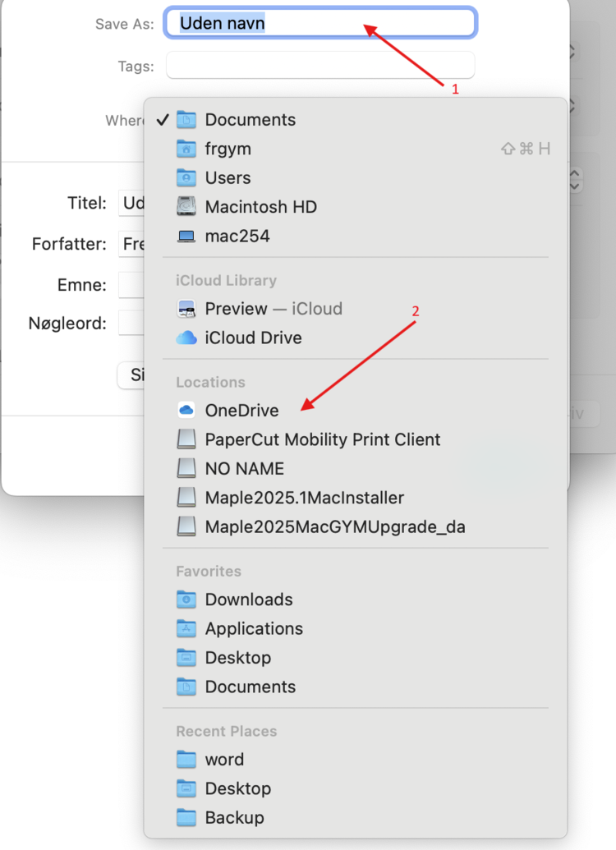616x850 pixels.
Task: Choose Desktop under Recent Places
Action: click(x=237, y=788)
